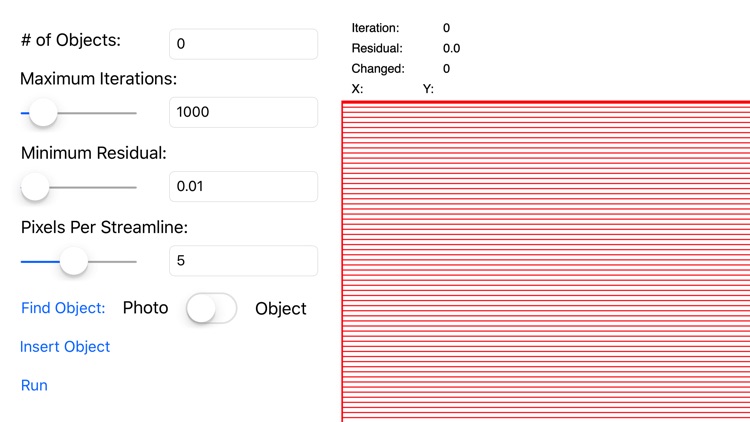The image size is (750, 422).
Task: Focus the Minimum Residual field showing 0.01
Action: [x=243, y=186]
